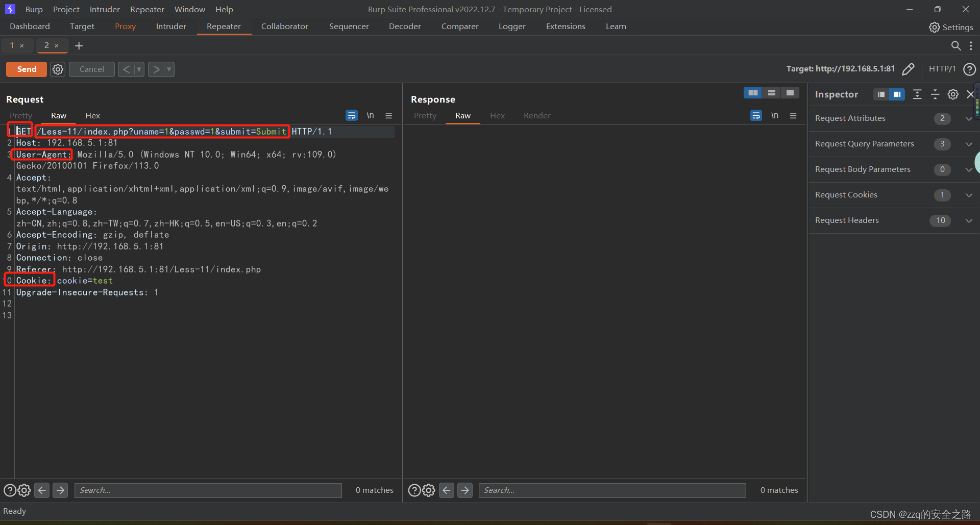Switch to the Proxy tab
The height and width of the screenshot is (525, 980).
tap(126, 27)
